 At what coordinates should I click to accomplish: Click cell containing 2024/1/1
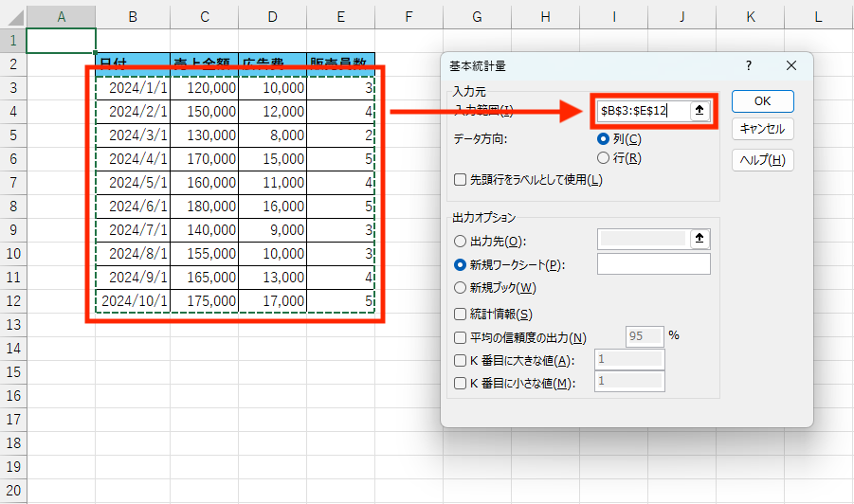point(133,87)
